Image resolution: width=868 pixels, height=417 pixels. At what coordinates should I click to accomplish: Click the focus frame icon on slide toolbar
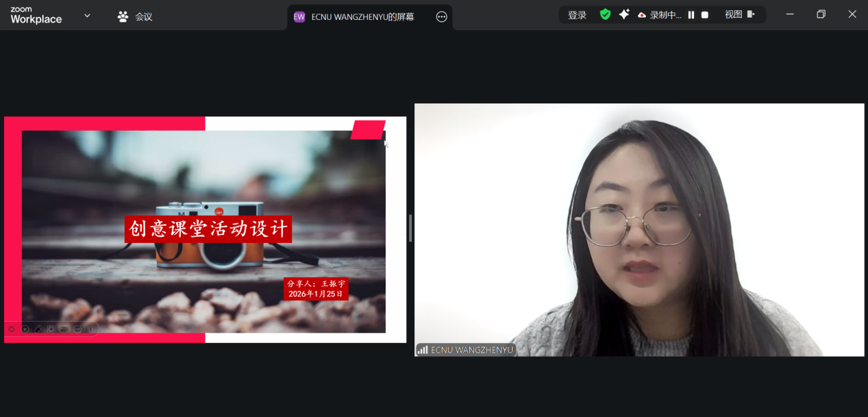51,329
